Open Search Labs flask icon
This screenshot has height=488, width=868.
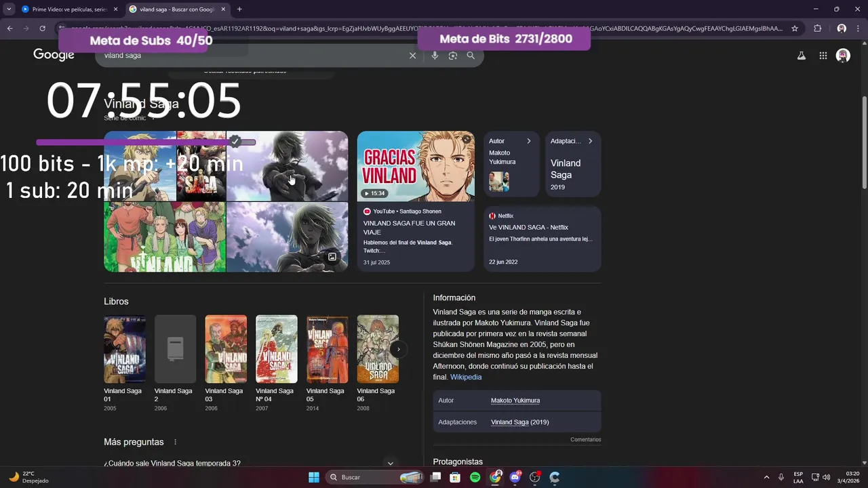(801, 56)
